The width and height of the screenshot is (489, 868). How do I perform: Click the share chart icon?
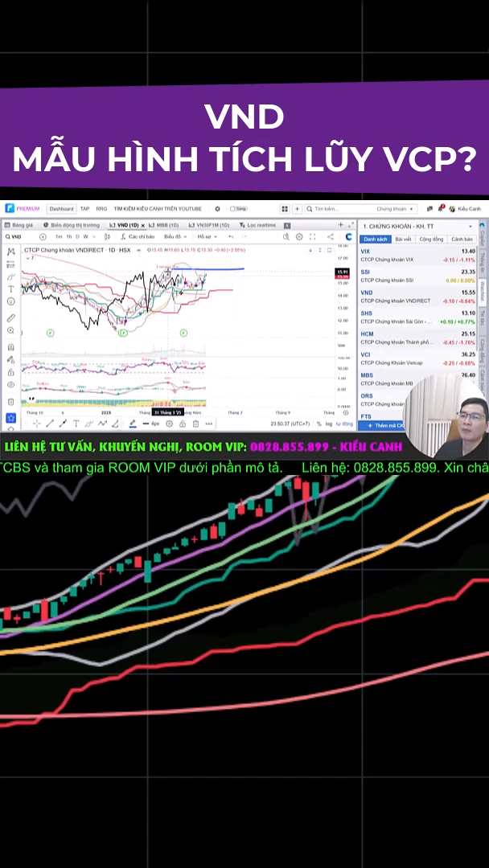tap(330, 236)
